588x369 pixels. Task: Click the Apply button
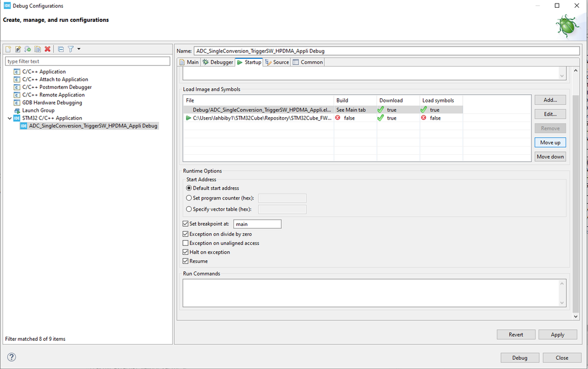pyautogui.click(x=557, y=334)
